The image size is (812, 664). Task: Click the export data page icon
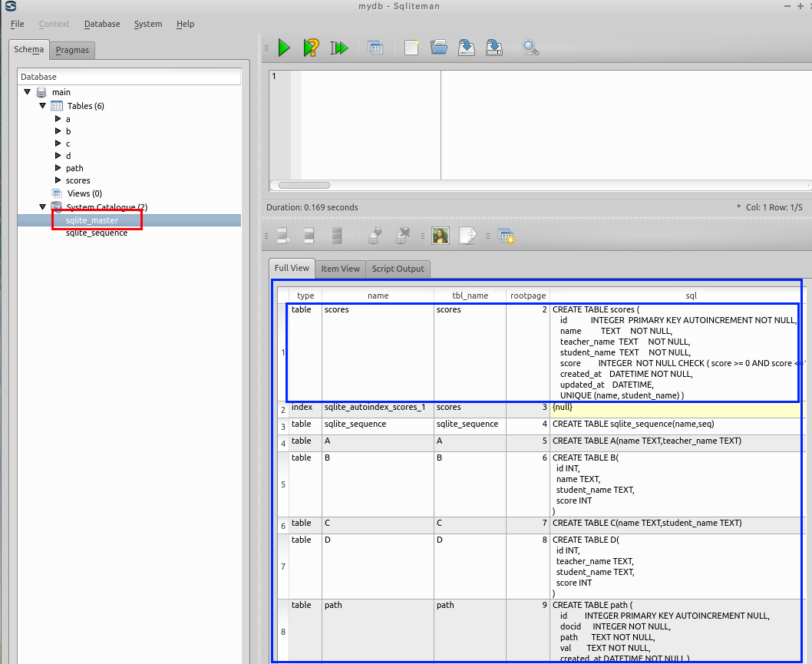point(467,236)
